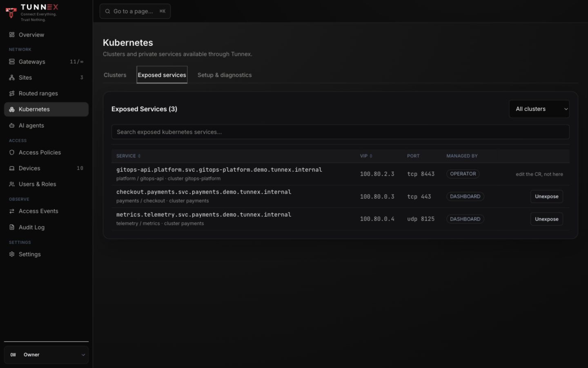Click port value udp 8125
The image size is (588, 368).
coord(421,219)
